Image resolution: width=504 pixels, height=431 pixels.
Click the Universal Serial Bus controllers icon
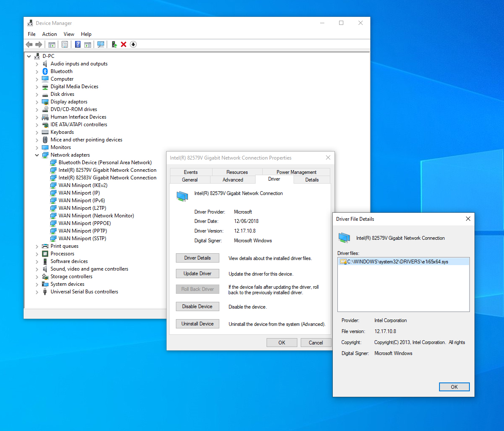click(x=45, y=292)
